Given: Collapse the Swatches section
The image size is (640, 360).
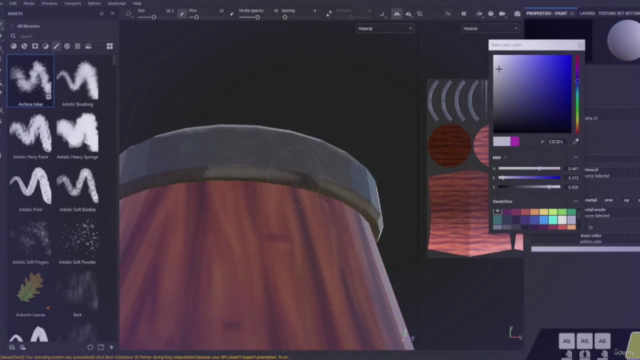Looking at the screenshot, I should tap(576, 201).
